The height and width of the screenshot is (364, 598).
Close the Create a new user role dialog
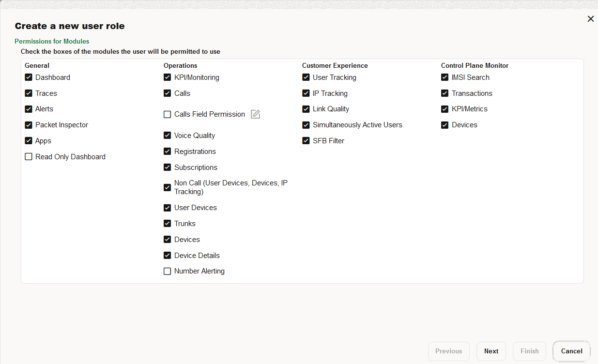(590, 18)
